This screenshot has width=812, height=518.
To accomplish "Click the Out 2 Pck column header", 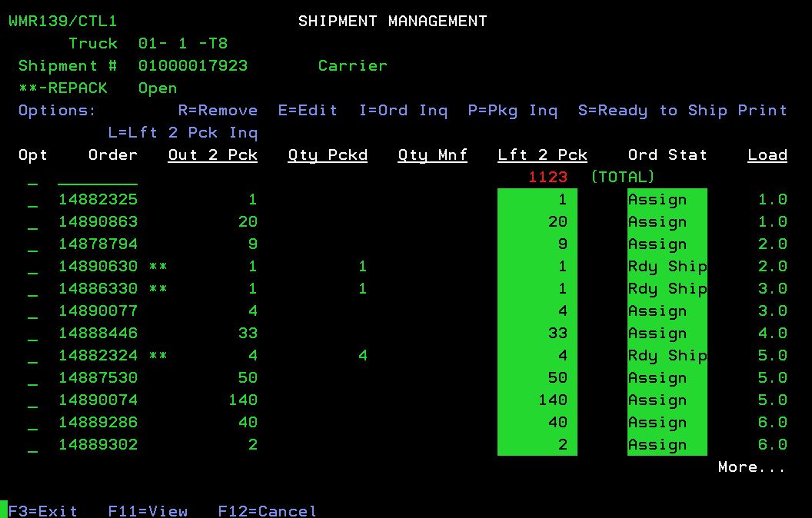I will [212, 155].
